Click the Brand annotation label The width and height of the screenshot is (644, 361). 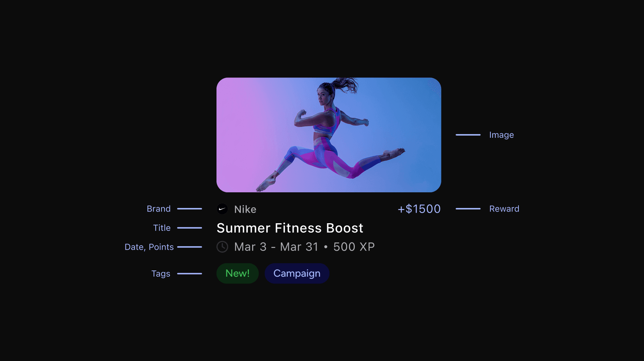159,209
